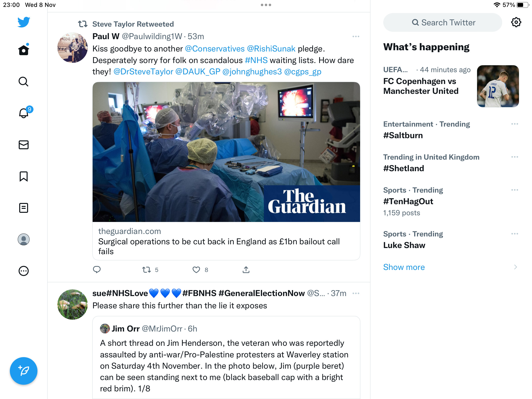The width and height of the screenshot is (532, 399).
Task: Open the Messages envelope icon
Action: (x=24, y=145)
